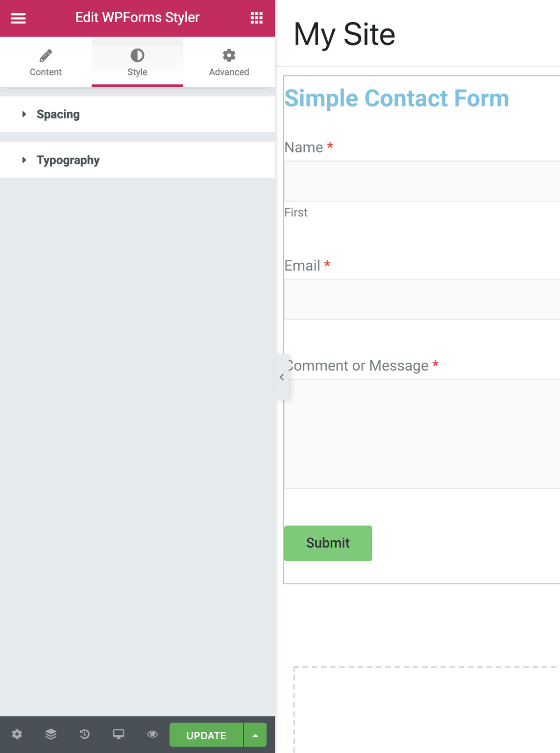Expand the Spacing section

click(x=58, y=114)
